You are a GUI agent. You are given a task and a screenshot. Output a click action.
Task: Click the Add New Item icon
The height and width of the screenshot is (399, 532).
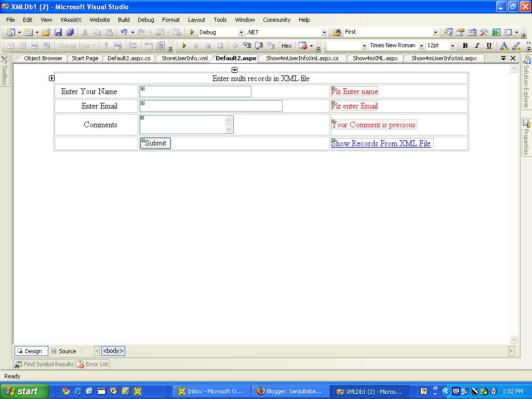point(29,32)
